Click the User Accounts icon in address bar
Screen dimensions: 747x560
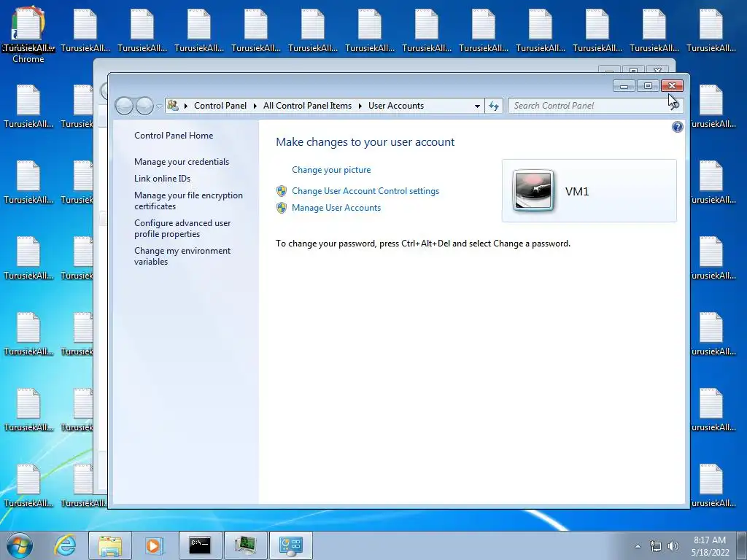(173, 106)
